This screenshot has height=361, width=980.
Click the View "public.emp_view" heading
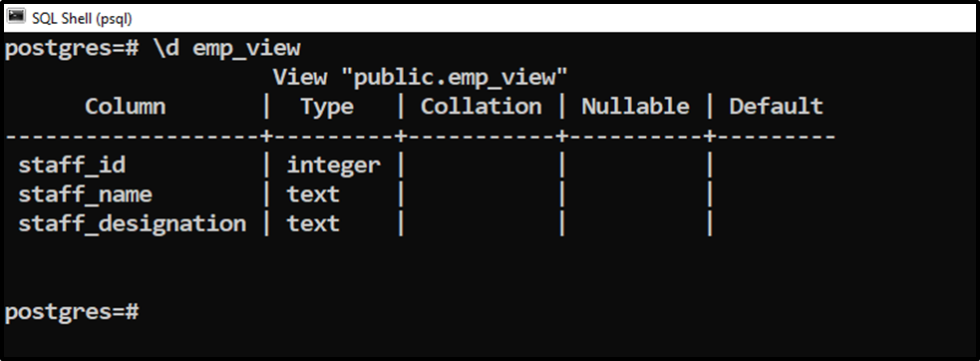[420, 77]
